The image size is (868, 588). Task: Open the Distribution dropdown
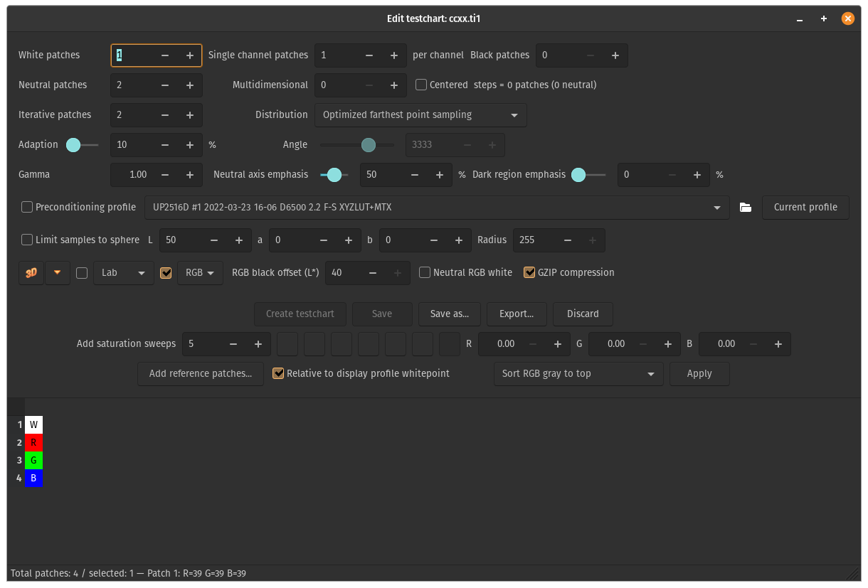pyautogui.click(x=420, y=114)
